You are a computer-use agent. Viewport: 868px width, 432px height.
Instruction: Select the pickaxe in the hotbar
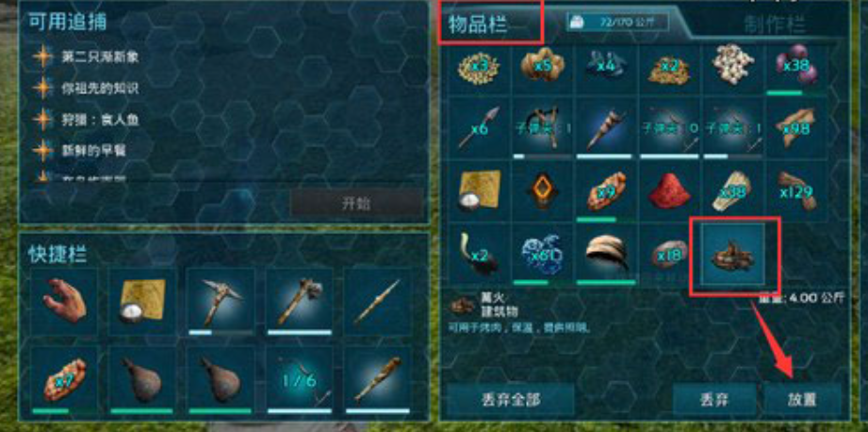coord(221,302)
